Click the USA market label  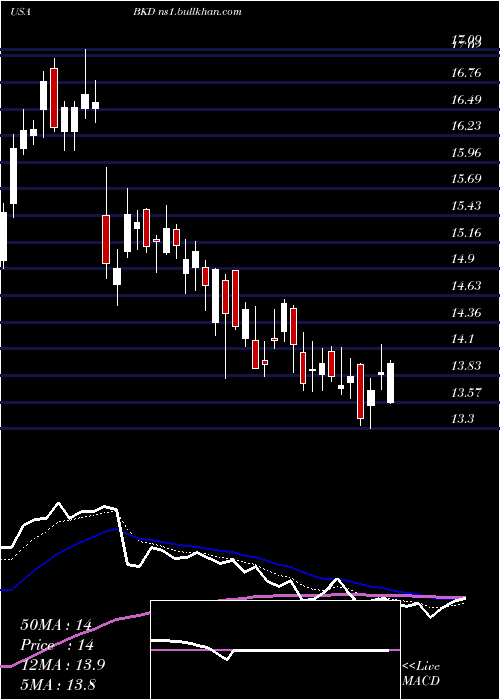pyautogui.click(x=20, y=12)
